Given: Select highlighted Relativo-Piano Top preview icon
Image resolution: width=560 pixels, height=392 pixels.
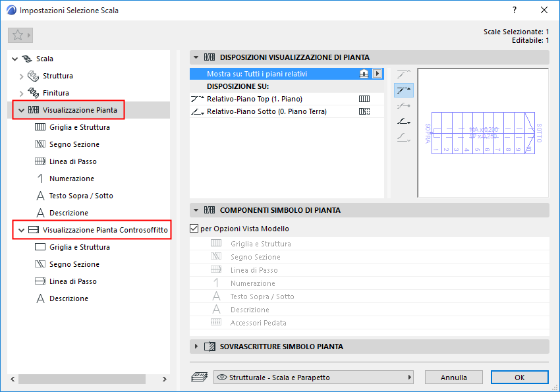Looking at the screenshot, I should point(404,90).
